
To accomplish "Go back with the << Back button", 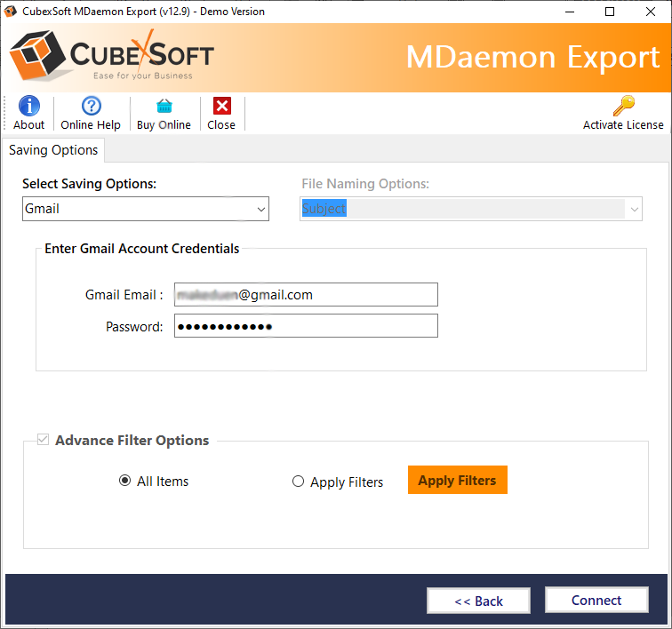I will 478,601.
